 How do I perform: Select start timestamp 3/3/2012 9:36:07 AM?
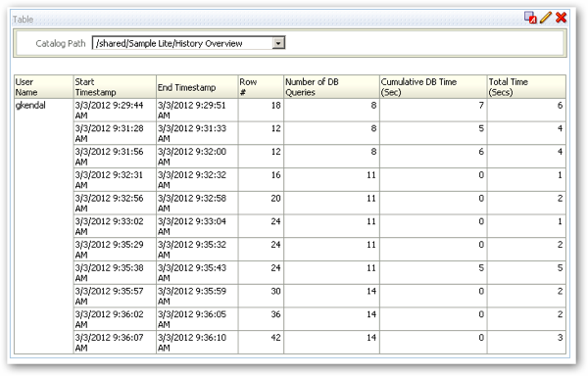(x=115, y=343)
